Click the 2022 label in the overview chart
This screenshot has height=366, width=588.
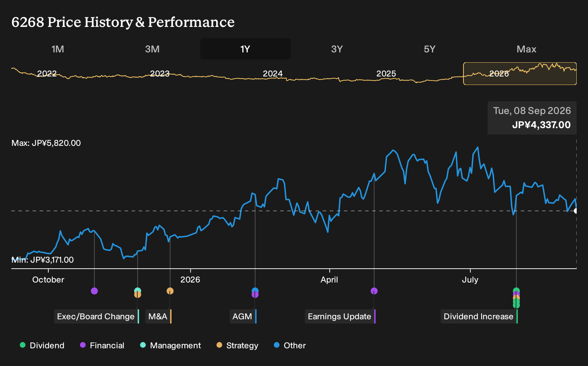[x=47, y=74]
